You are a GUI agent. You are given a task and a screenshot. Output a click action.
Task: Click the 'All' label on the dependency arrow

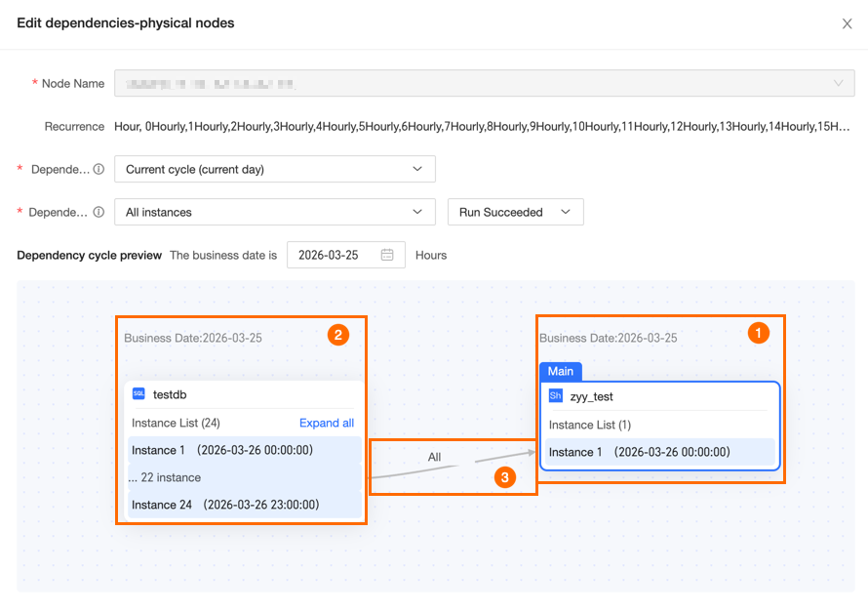434,457
